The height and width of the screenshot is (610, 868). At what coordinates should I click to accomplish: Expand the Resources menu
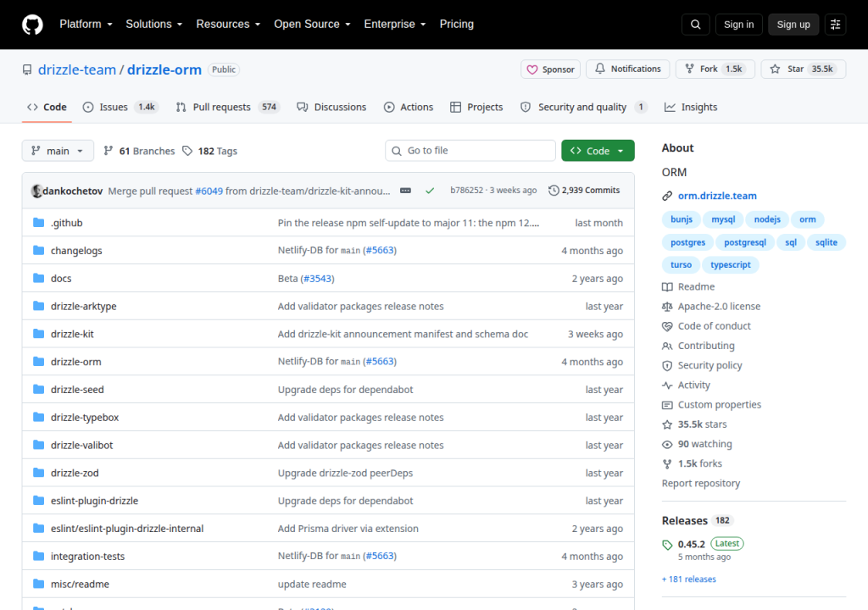pyautogui.click(x=228, y=25)
